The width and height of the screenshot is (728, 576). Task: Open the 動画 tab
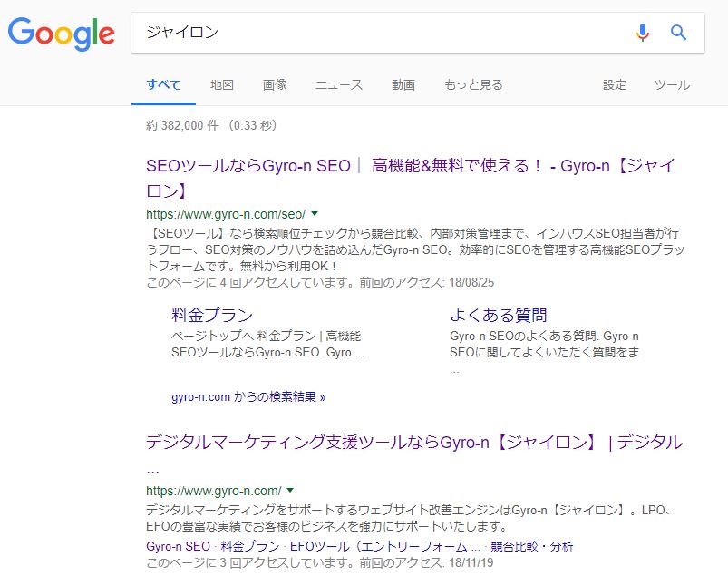(x=403, y=84)
